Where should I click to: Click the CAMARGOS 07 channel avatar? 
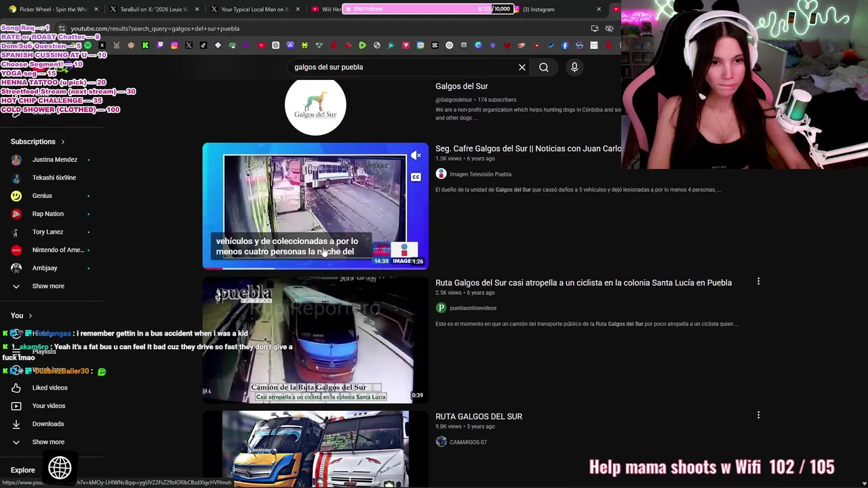pyautogui.click(x=441, y=442)
